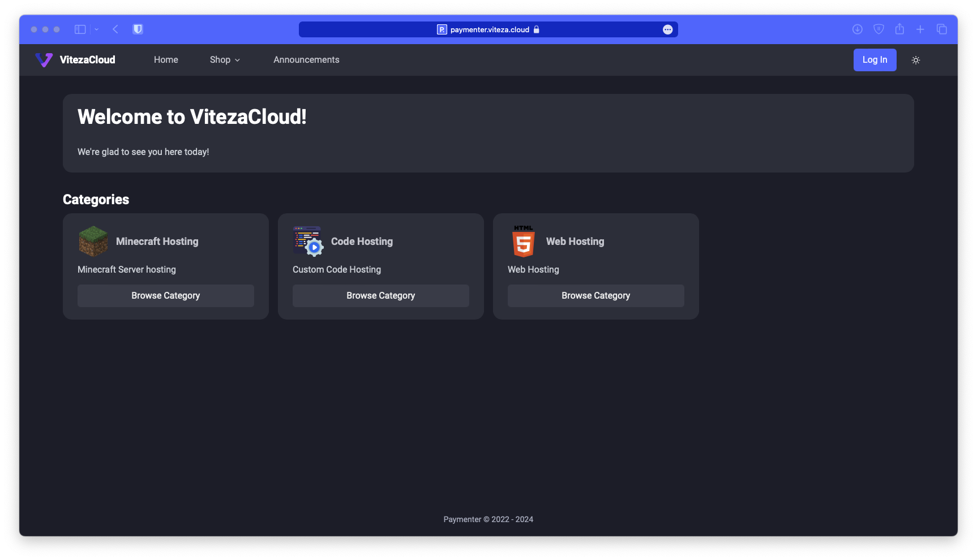The height and width of the screenshot is (560, 977).
Task: Click the 'We're glad to see you here today!' text
Action: (143, 152)
